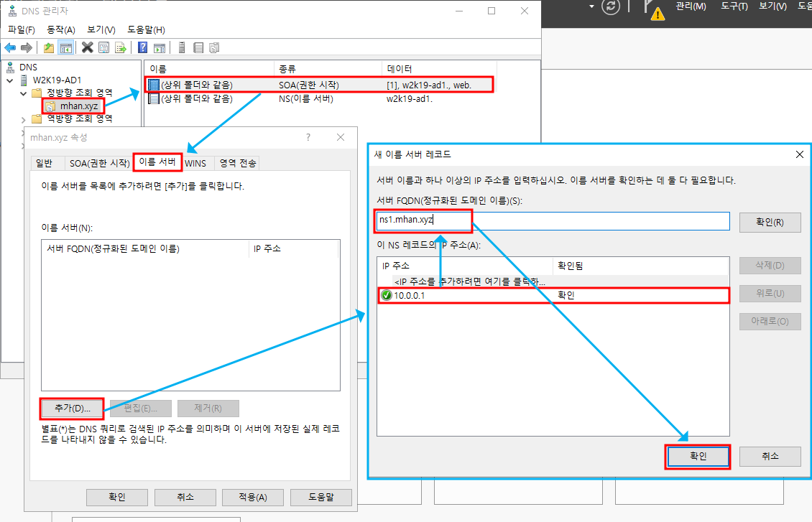The width and height of the screenshot is (812, 522).
Task: Click 취소 in new name server record dialog
Action: point(770,456)
